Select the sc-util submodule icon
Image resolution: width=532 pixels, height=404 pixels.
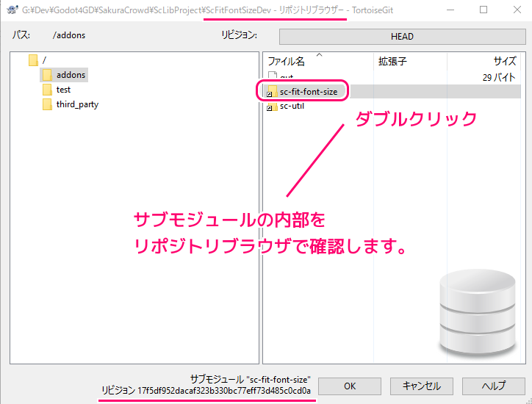272,107
